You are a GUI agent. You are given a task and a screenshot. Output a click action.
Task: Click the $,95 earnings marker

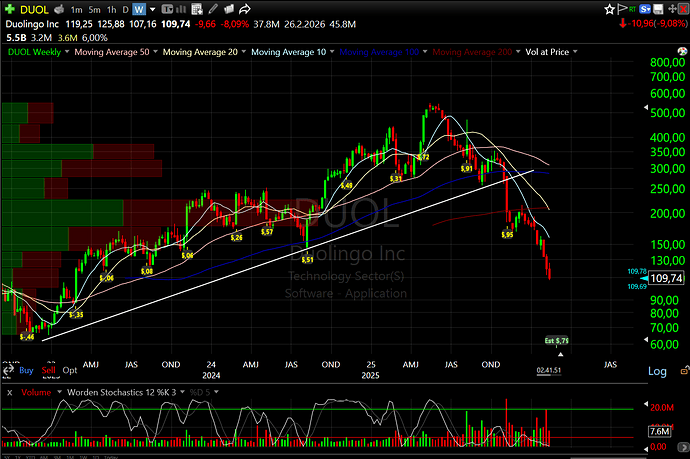tap(507, 235)
